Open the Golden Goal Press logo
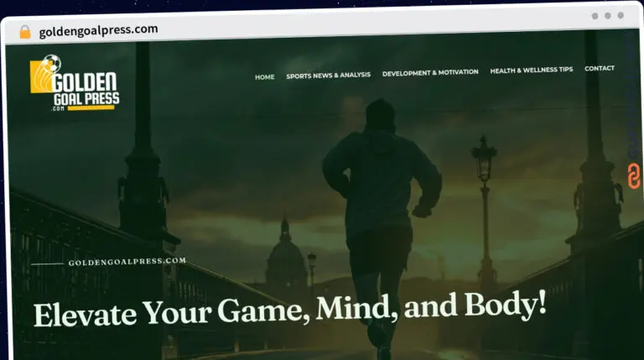Screen dimensions: 644x360 (x=75, y=83)
